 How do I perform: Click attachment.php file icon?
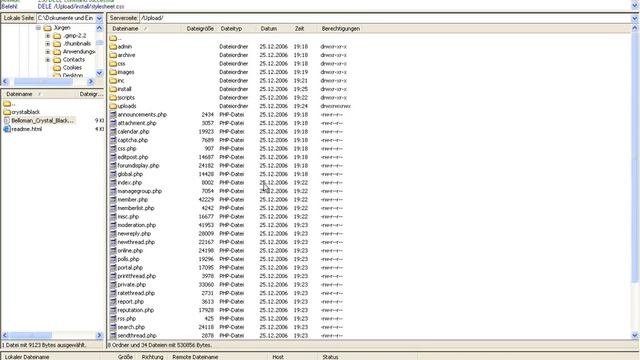pyautogui.click(x=113, y=123)
